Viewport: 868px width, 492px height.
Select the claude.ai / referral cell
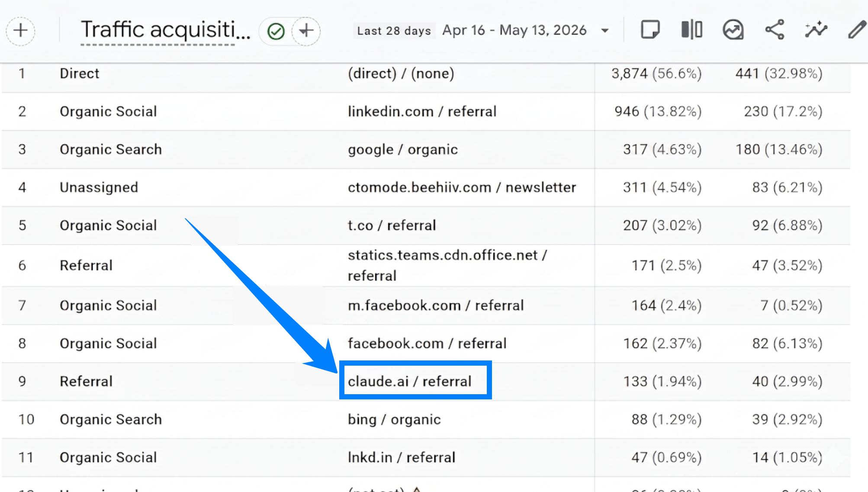(x=409, y=382)
